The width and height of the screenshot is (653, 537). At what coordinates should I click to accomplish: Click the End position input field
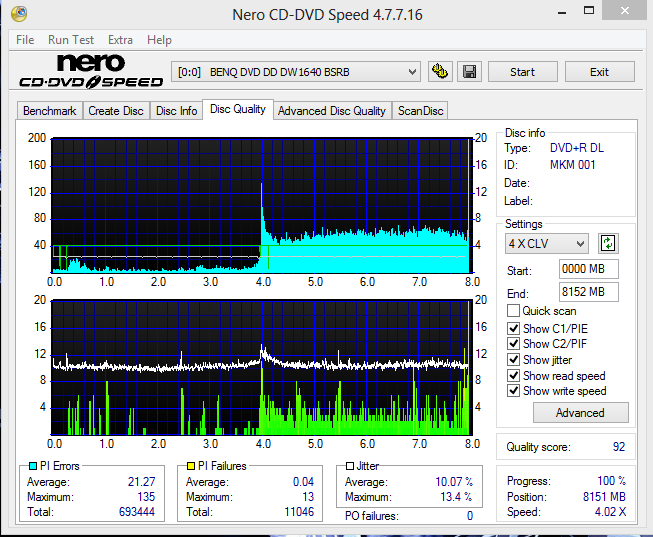pos(588,292)
